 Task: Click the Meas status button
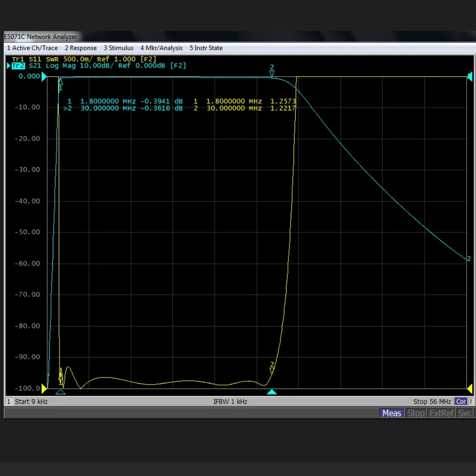click(x=392, y=413)
